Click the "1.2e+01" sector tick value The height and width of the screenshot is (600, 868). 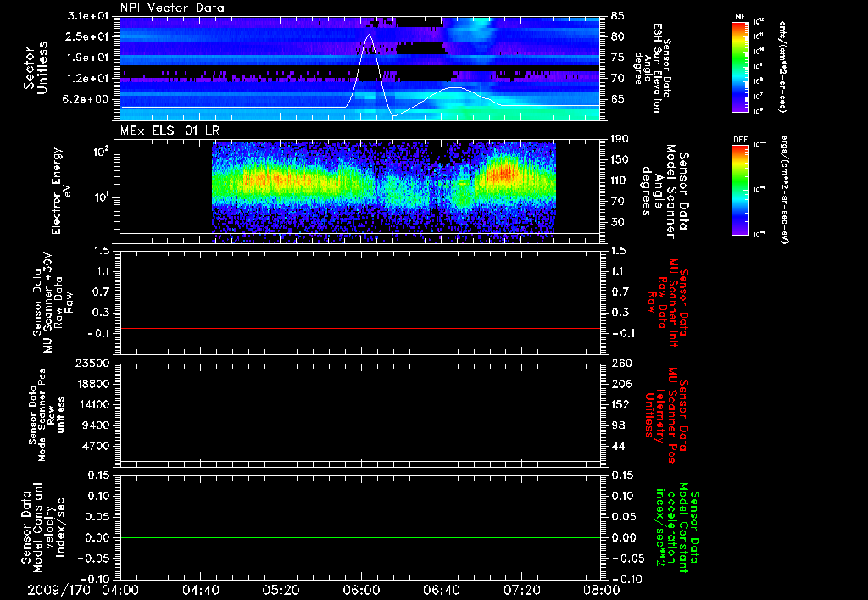click(x=88, y=79)
